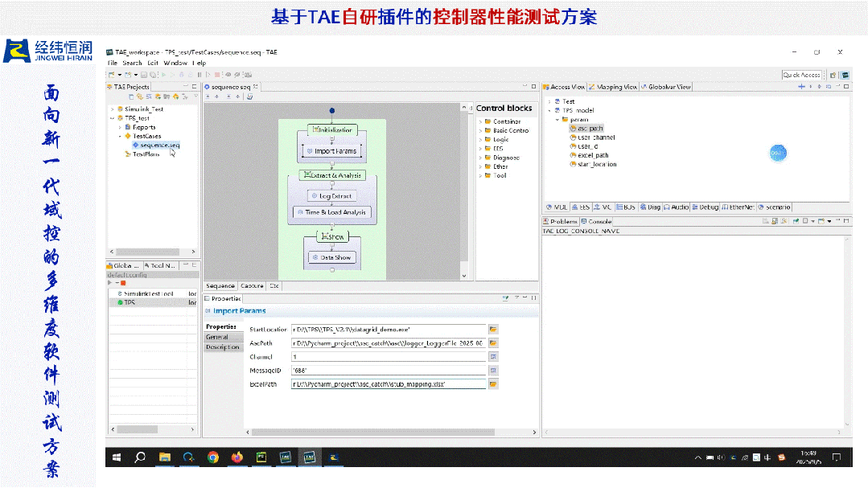Click the sequence canvas scroll-down arrow
The height and width of the screenshot is (488, 868).
point(464,276)
